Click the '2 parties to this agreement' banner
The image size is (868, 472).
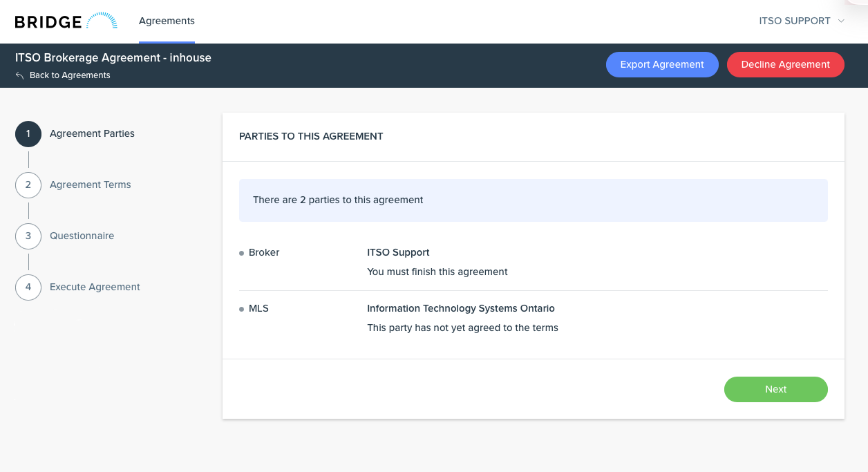[x=533, y=200]
